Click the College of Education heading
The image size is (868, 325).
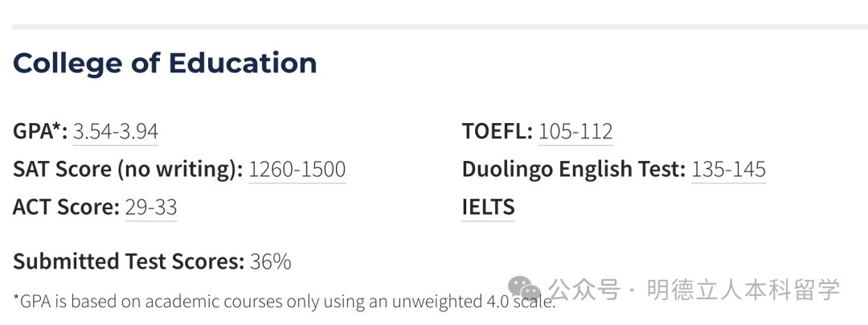[x=165, y=63]
